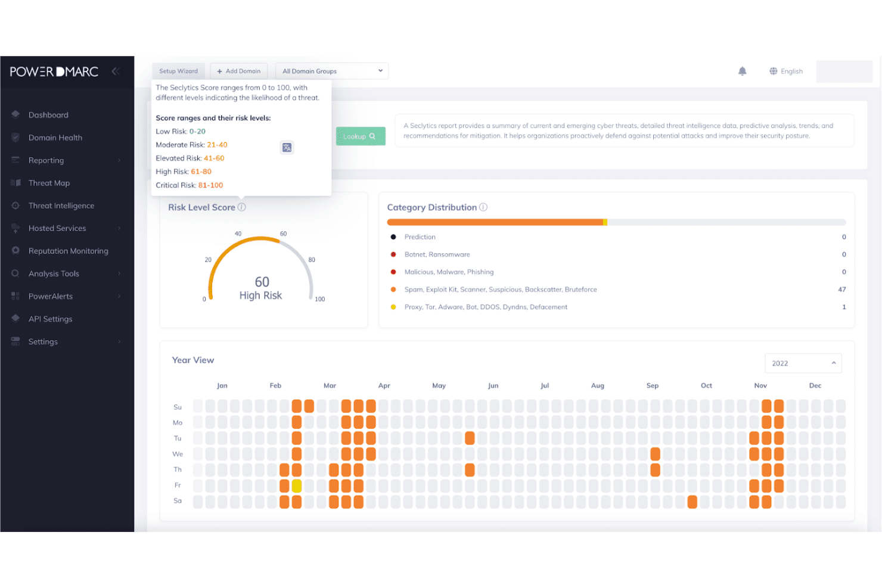Click the orange Saturday cell in October
This screenshot has width=882, height=588.
click(x=692, y=502)
